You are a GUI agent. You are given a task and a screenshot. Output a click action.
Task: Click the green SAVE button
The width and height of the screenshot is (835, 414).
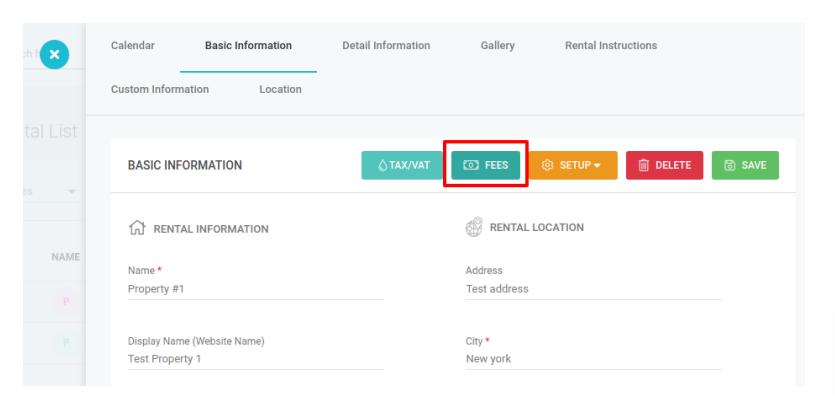(745, 165)
